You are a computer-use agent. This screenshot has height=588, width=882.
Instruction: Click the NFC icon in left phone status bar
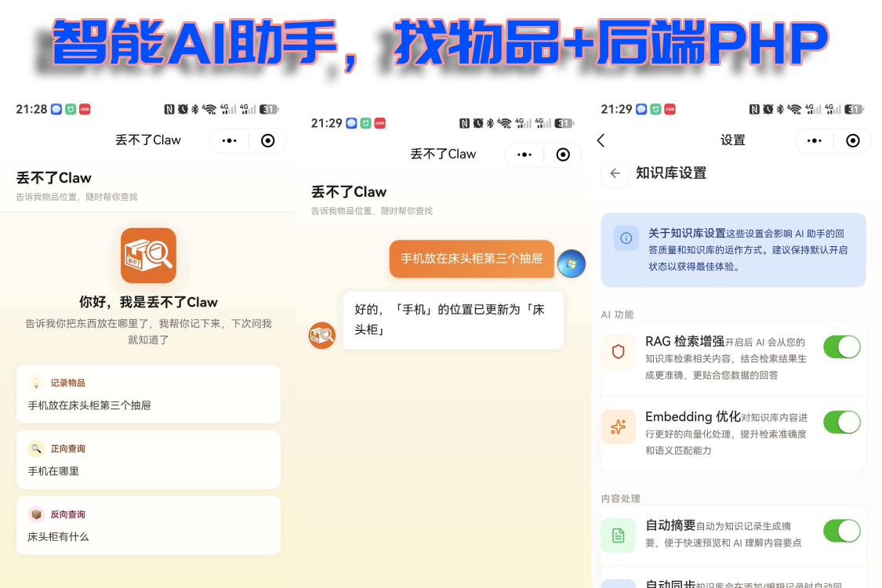point(169,109)
